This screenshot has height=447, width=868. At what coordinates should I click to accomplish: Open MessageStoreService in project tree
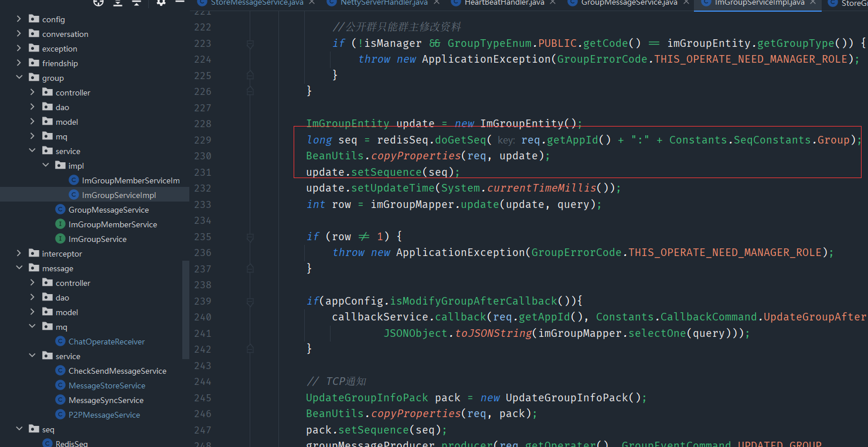pyautogui.click(x=107, y=385)
